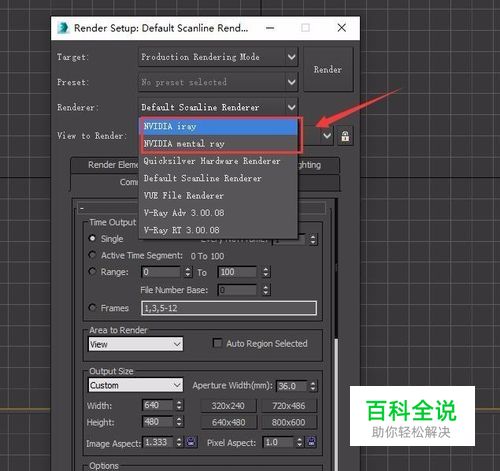Open the Target rendering mode dropdown
500x471 pixels.
(x=218, y=57)
